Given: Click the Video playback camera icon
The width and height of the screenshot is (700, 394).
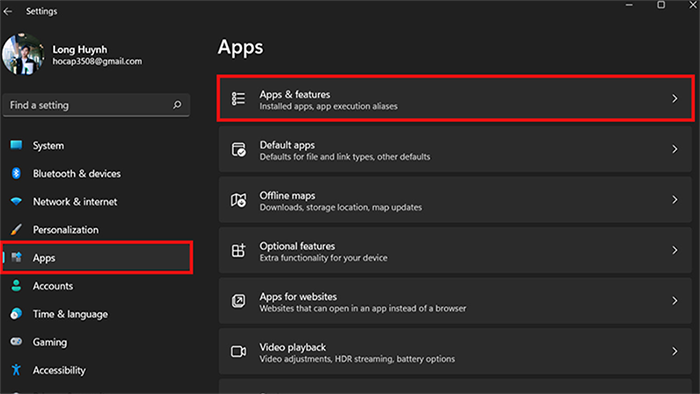Looking at the screenshot, I should pyautogui.click(x=238, y=351).
